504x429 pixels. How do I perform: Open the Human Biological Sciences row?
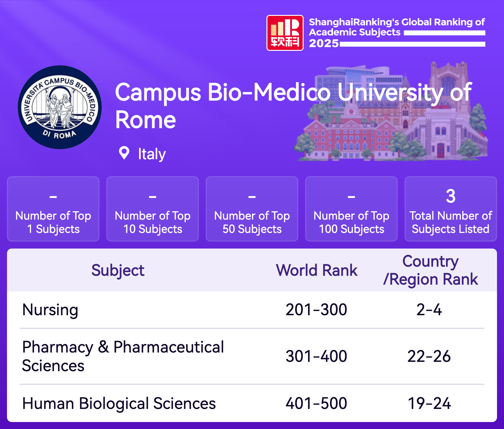tap(119, 403)
